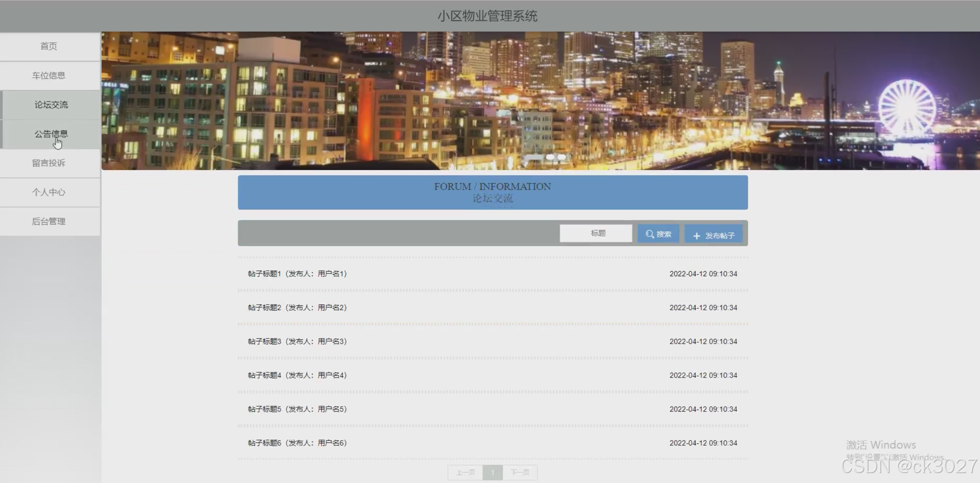
Task: Open post 帖子标题3 by 用户名3
Action: click(297, 342)
